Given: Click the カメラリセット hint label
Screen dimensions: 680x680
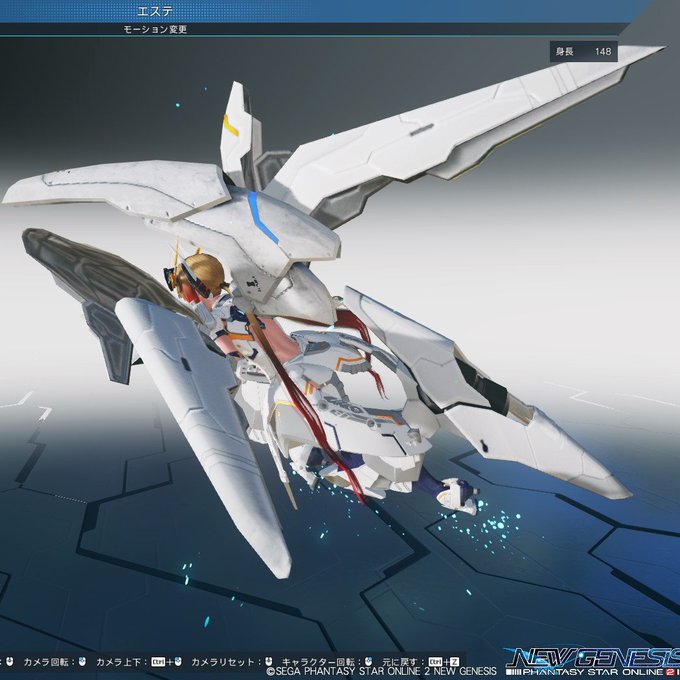Looking at the screenshot, I should pos(222,662).
